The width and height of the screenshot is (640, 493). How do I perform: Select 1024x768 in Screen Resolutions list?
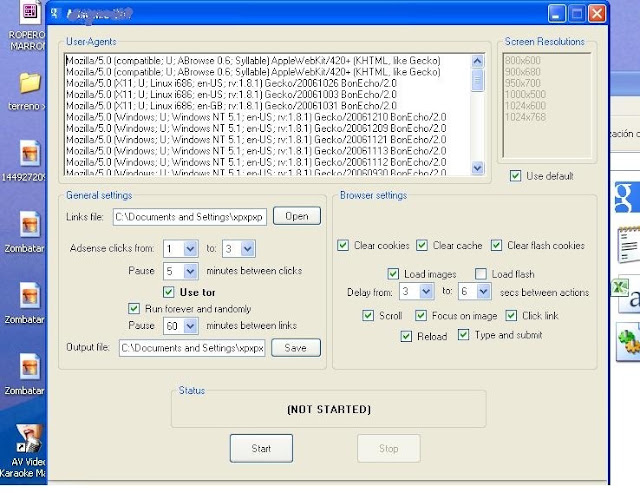click(525, 117)
